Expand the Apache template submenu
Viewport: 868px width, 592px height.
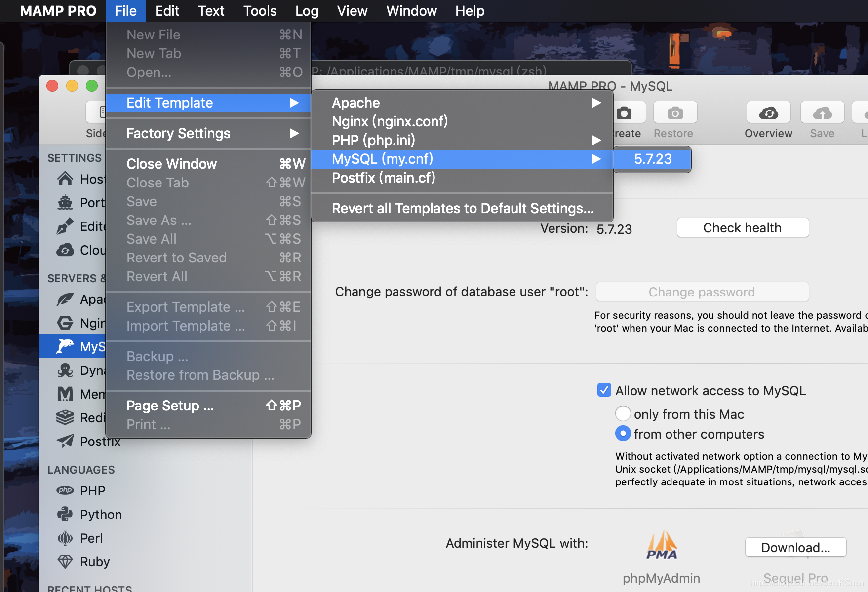(463, 103)
